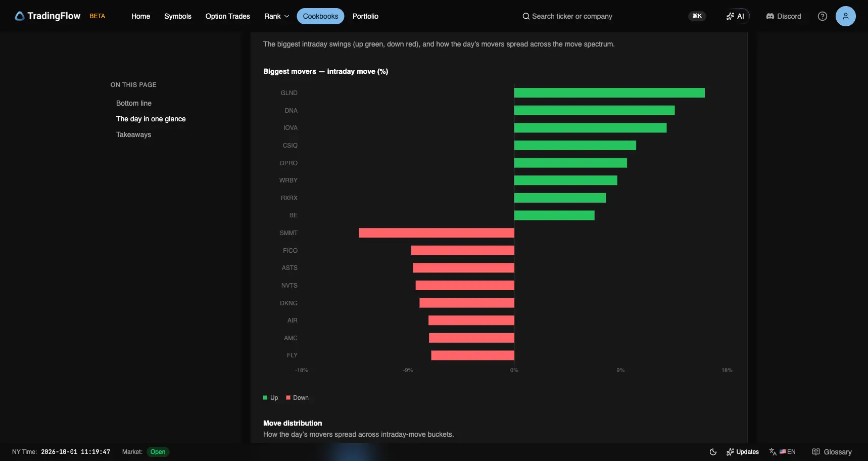Image resolution: width=868 pixels, height=461 pixels.
Task: Toggle the Up series legend
Action: point(271,398)
